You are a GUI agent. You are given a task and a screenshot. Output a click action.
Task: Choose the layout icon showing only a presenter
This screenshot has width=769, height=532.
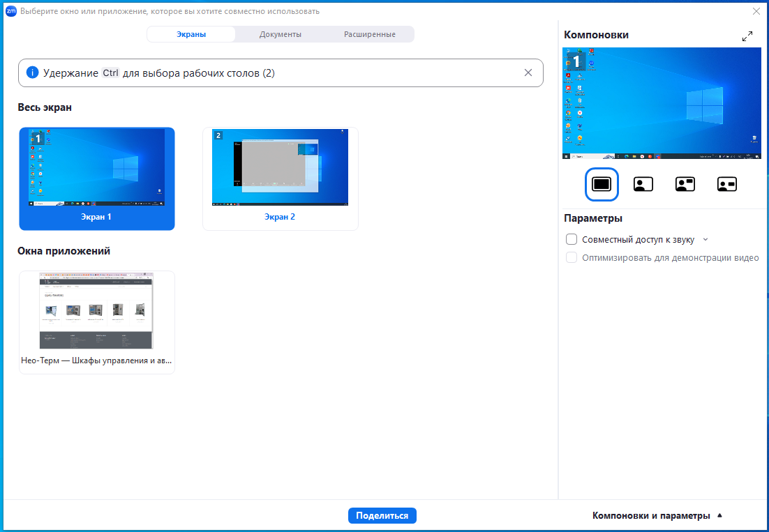pos(643,184)
